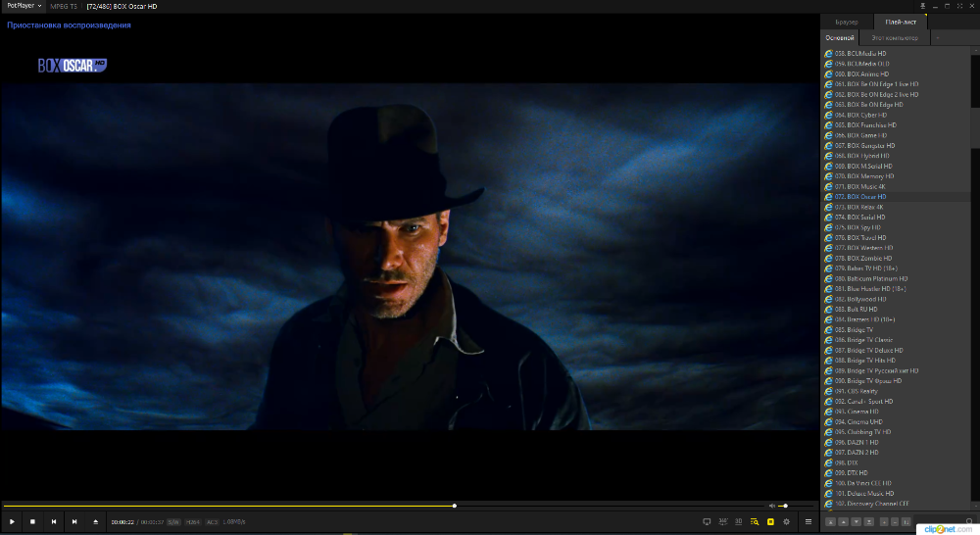Open a file with the eject button
Image resolution: width=980 pixels, height=535 pixels.
point(96,522)
